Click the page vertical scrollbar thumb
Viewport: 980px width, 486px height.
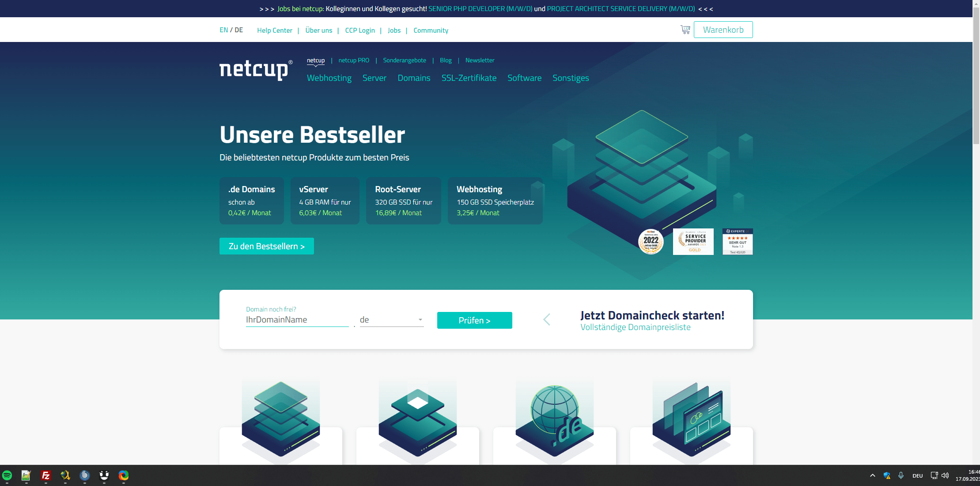tap(976, 75)
